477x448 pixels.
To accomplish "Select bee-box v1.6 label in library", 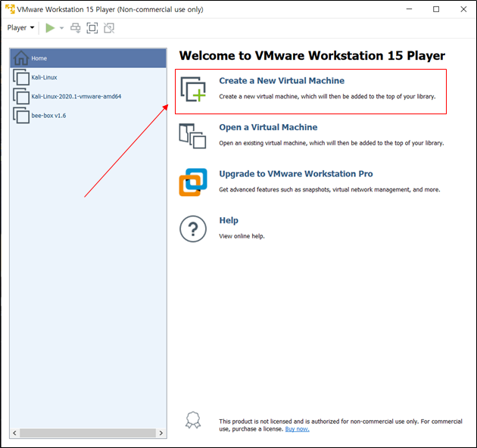I will (48, 116).
